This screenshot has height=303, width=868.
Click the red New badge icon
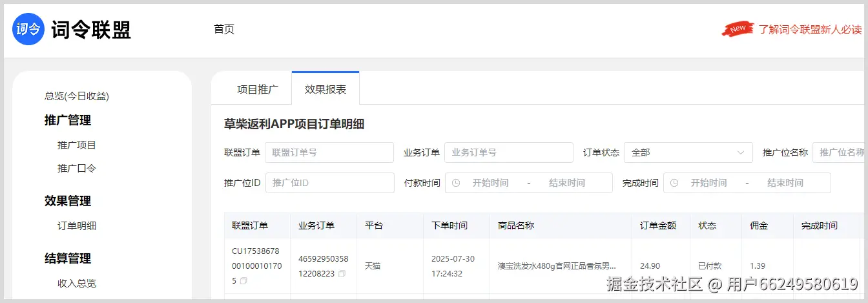click(738, 29)
